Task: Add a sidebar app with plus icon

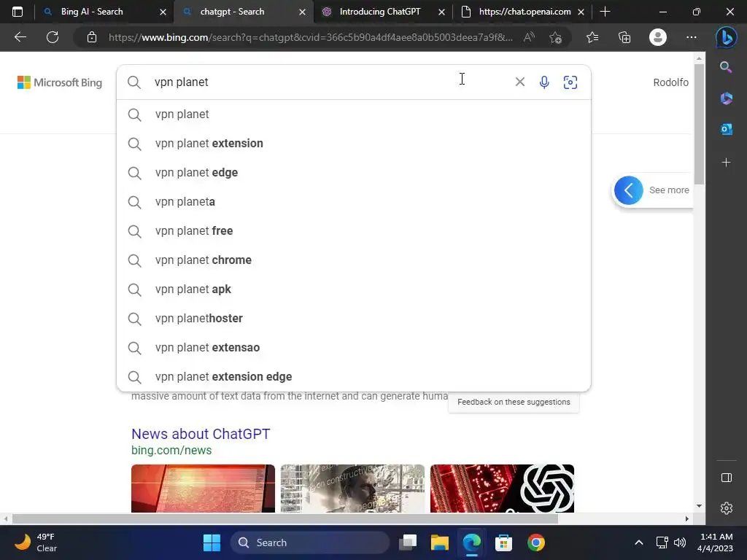Action: click(x=726, y=163)
